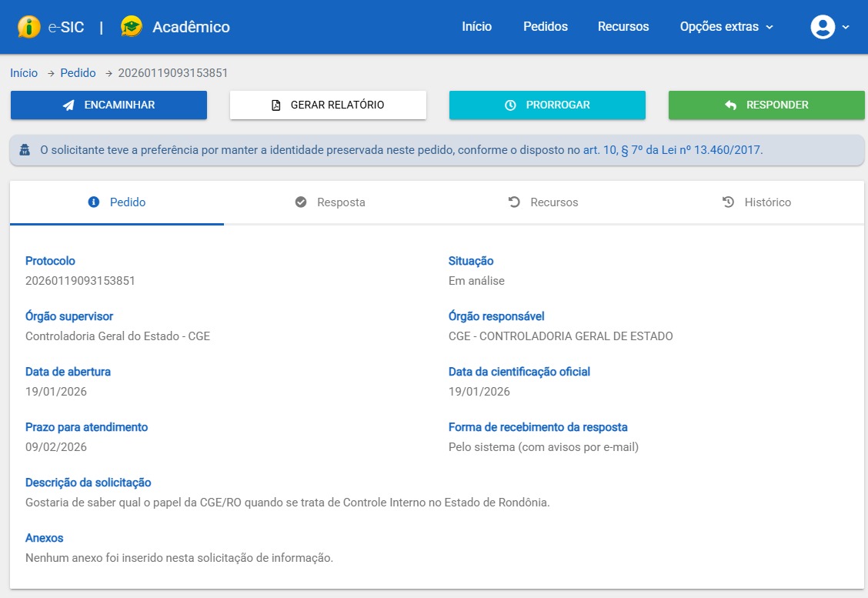Open the Pedidos menu item

(x=545, y=27)
